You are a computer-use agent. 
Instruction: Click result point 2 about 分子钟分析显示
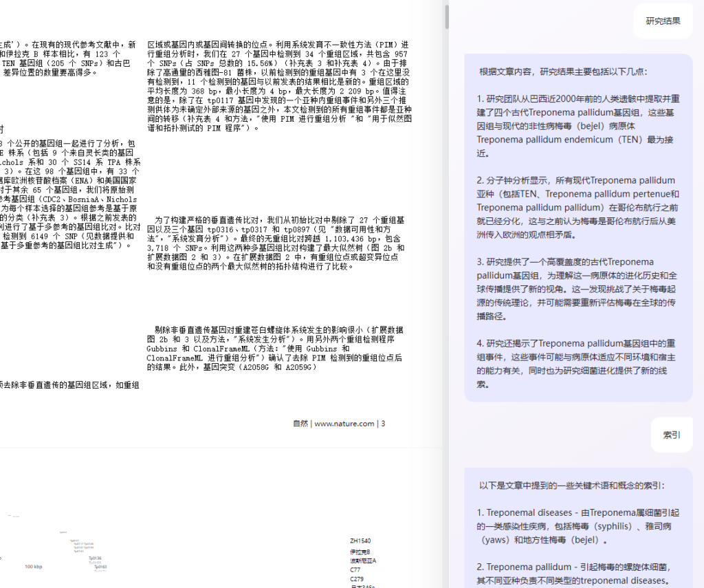click(x=578, y=208)
